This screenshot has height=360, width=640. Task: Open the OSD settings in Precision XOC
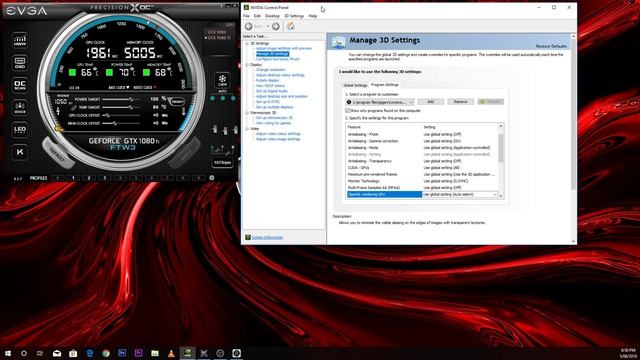[x=20, y=62]
